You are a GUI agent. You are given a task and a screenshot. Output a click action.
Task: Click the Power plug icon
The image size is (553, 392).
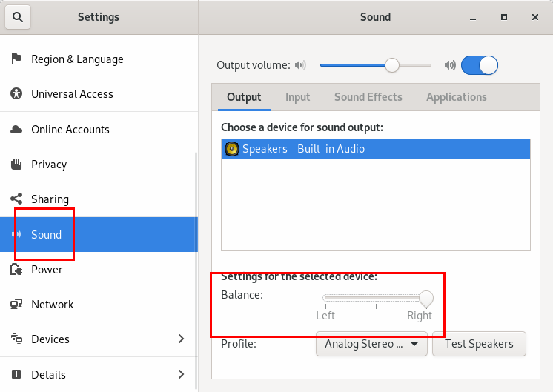[16, 270]
